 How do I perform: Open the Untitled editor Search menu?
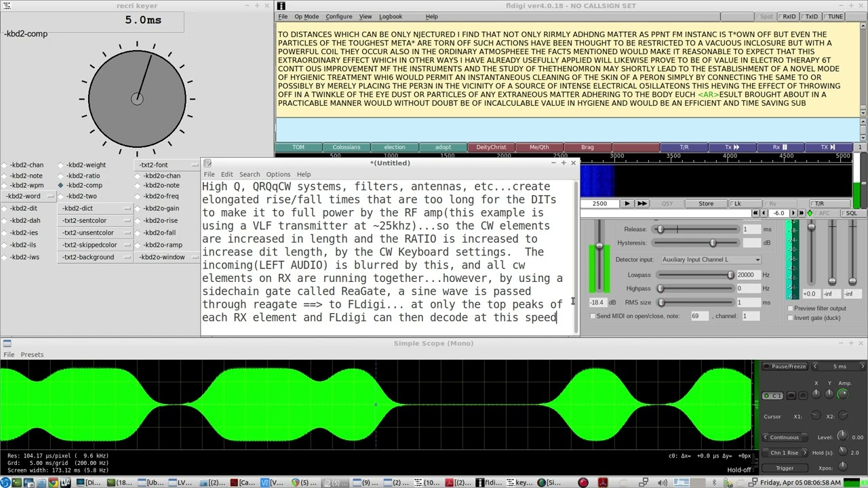coord(249,174)
